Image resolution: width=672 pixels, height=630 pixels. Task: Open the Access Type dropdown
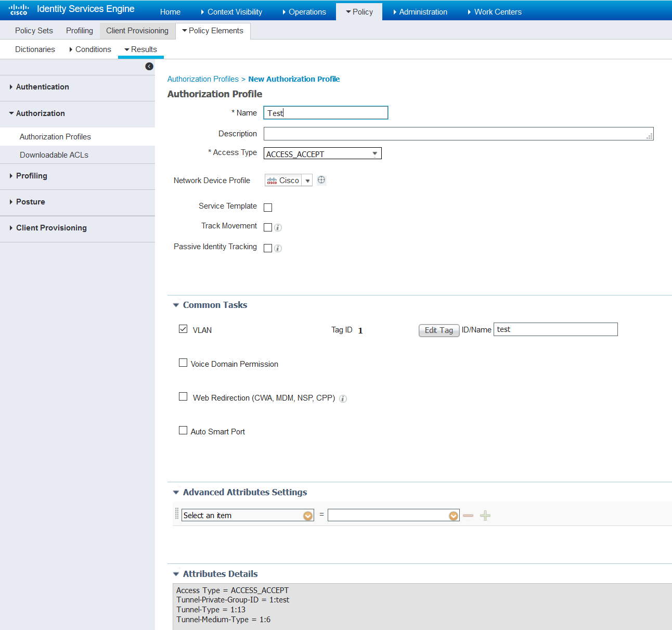374,153
